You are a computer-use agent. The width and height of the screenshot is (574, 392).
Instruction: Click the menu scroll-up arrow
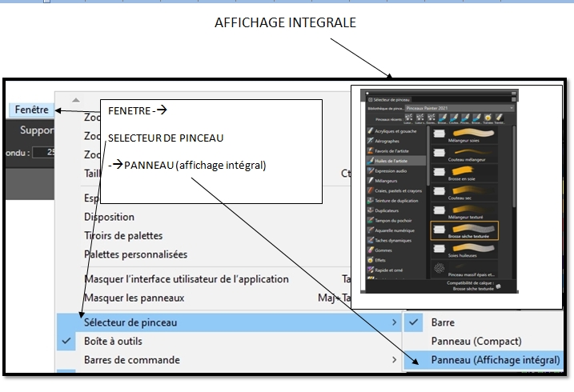coord(76,100)
